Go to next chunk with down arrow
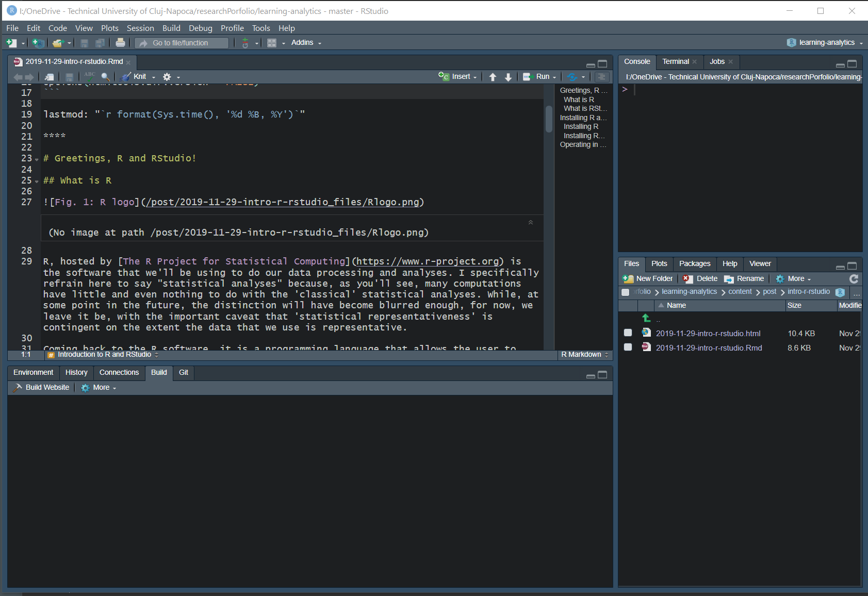Screen dimensions: 868x596 point(508,77)
